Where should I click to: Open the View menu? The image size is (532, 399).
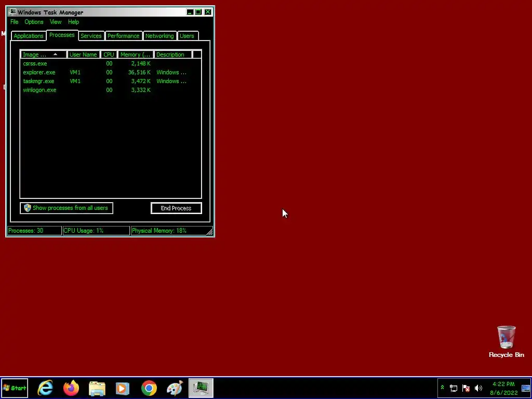click(56, 22)
